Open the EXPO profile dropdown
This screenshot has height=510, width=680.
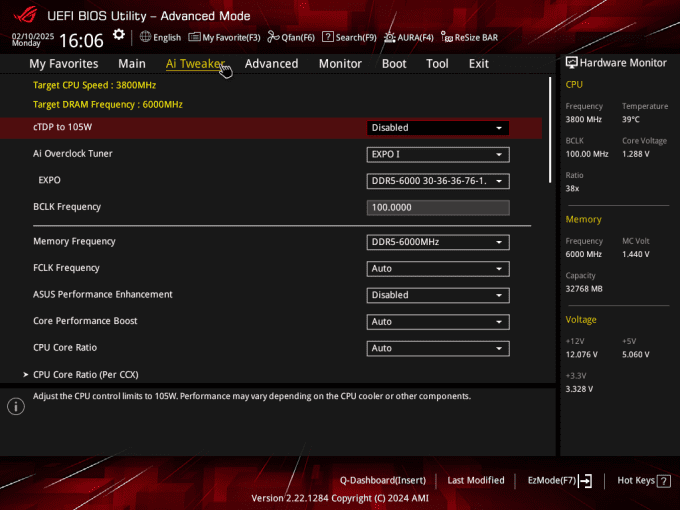(x=438, y=181)
